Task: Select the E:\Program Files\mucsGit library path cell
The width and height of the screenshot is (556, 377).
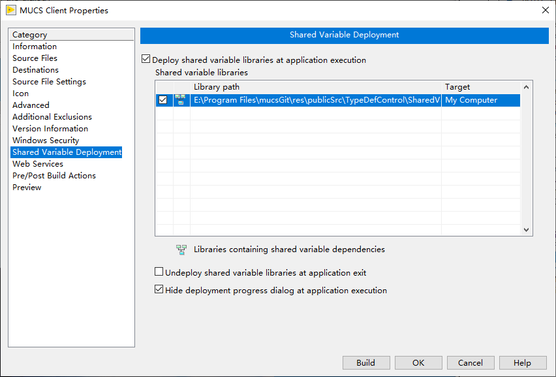Action: (x=316, y=100)
